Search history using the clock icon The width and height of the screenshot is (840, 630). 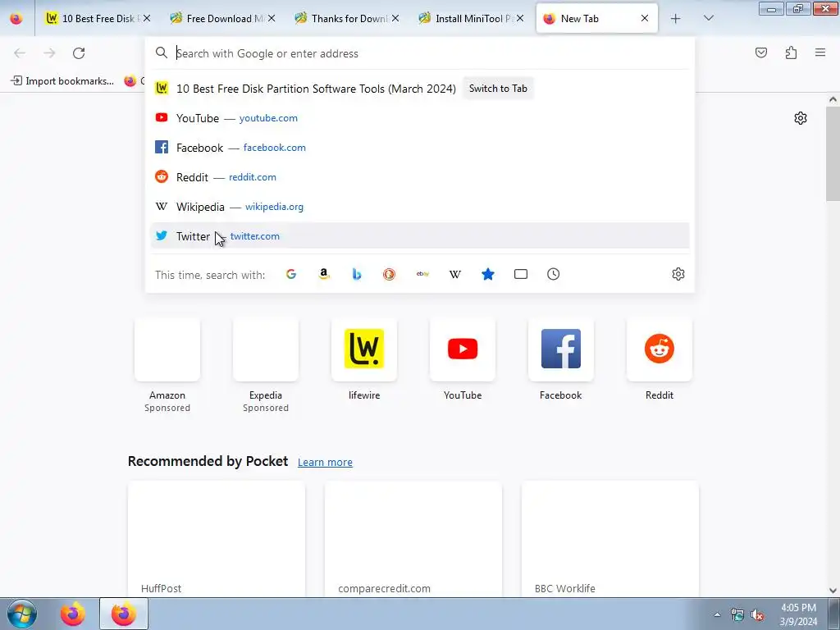point(554,274)
